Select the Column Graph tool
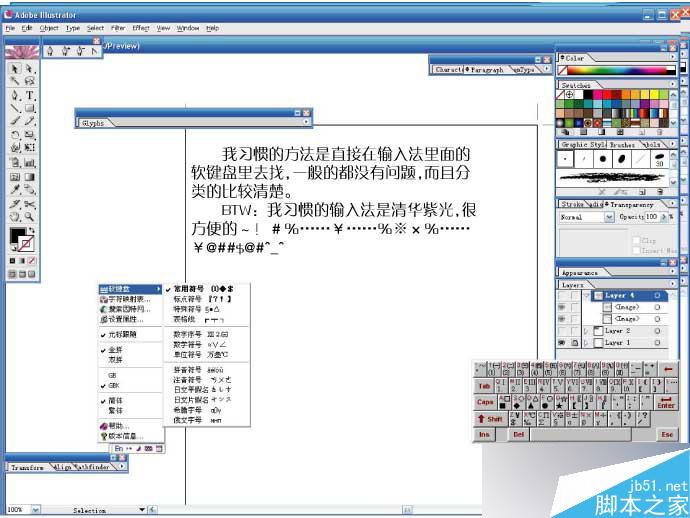This screenshot has width=690, height=518. pyautogui.click(x=29, y=163)
